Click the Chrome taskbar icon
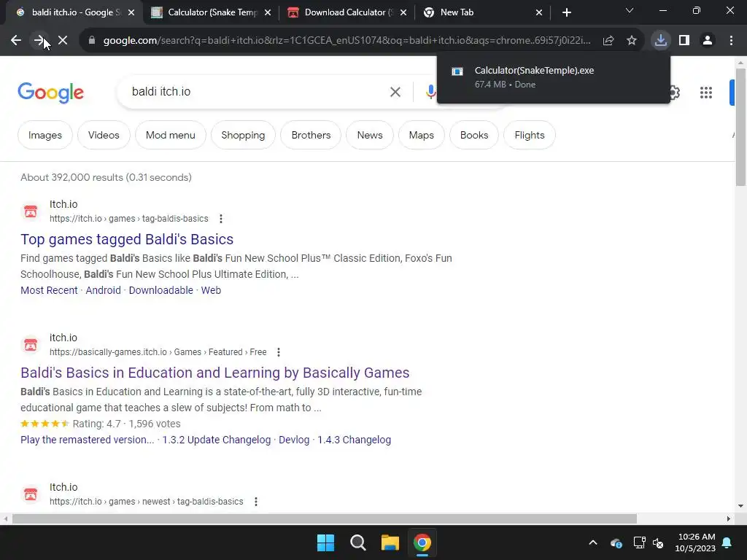The image size is (747, 560). pyautogui.click(x=422, y=542)
